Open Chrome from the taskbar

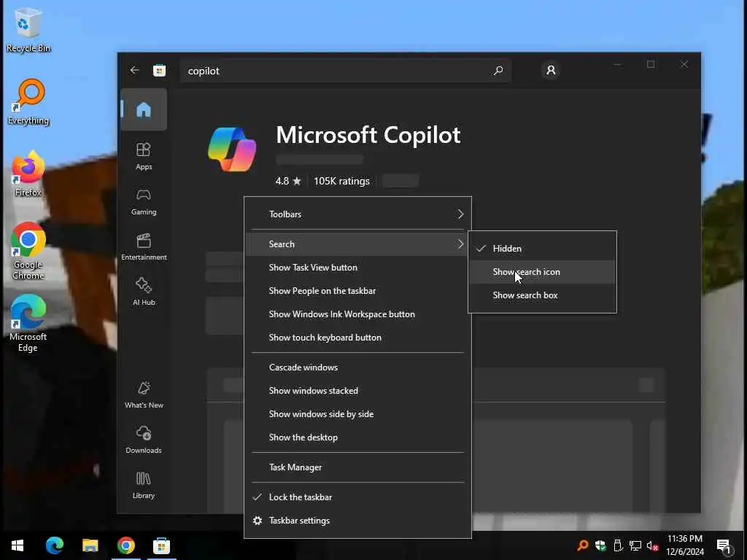[125, 545]
